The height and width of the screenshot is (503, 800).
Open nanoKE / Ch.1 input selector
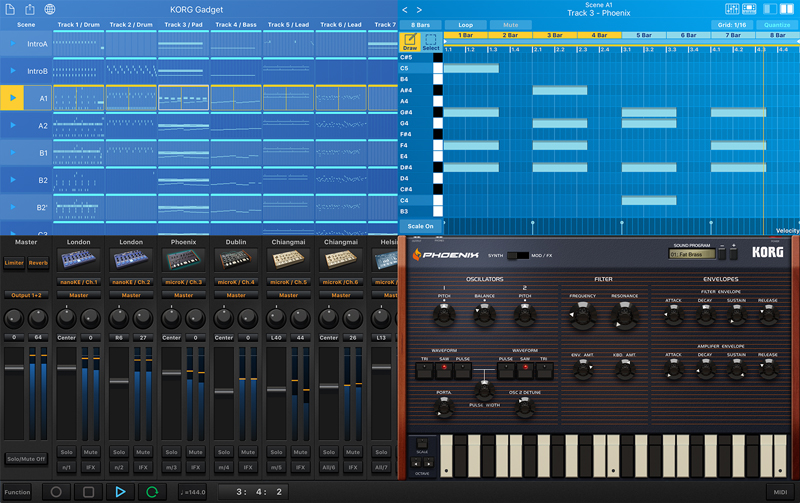click(x=79, y=282)
